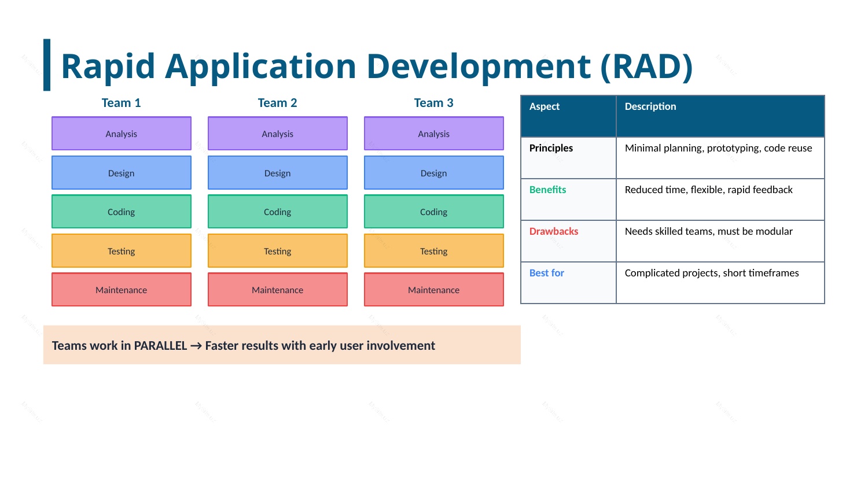The width and height of the screenshot is (868, 488).
Task: Click the 'Description' table header cell
Action: [720, 116]
